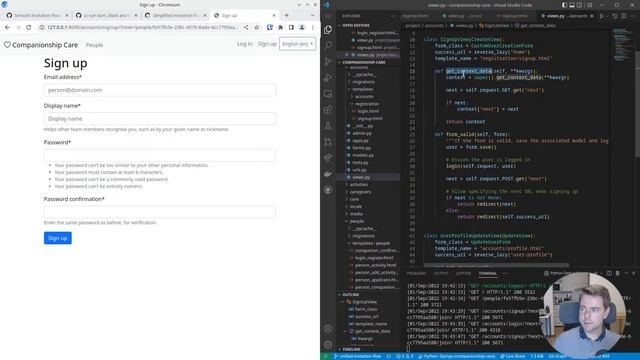The width and height of the screenshot is (640, 360).
Task: Focus the Password field
Action: pos(160,155)
